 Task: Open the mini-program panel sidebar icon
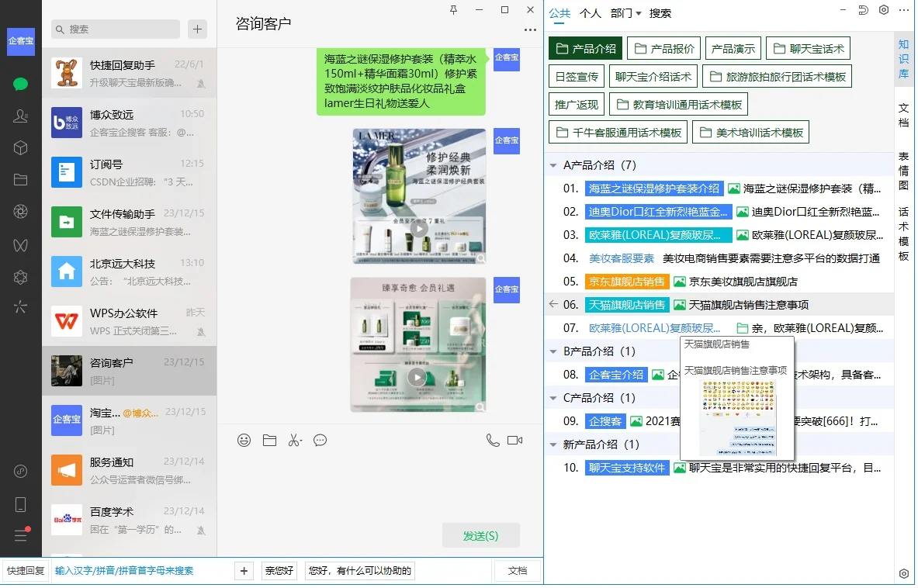click(x=20, y=472)
